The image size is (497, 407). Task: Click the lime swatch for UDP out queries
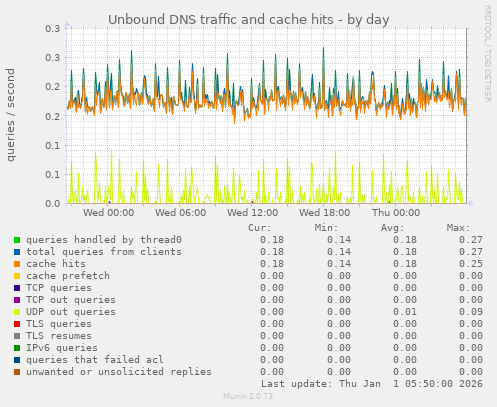point(17,312)
